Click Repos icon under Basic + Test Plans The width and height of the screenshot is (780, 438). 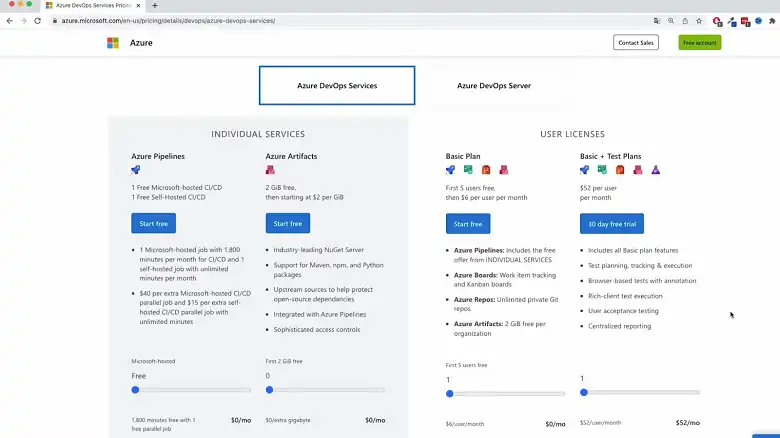[620, 170]
